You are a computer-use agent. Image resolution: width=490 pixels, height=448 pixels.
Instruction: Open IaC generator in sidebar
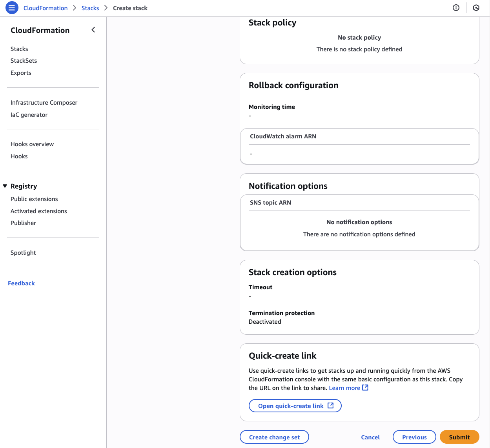point(29,115)
